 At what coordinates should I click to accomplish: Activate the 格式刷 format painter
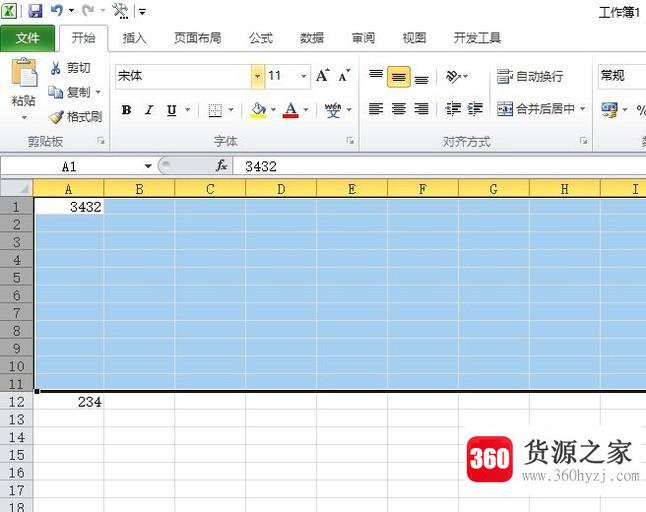pos(75,117)
